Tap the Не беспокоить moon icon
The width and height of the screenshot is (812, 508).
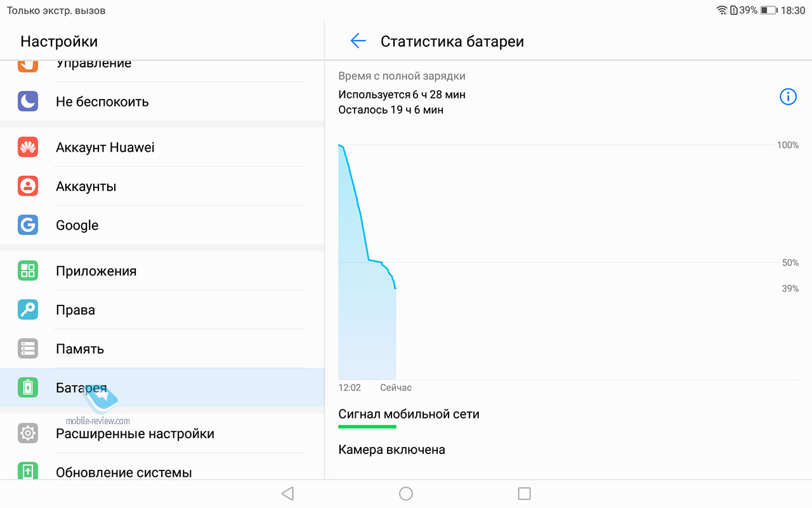pyautogui.click(x=28, y=102)
